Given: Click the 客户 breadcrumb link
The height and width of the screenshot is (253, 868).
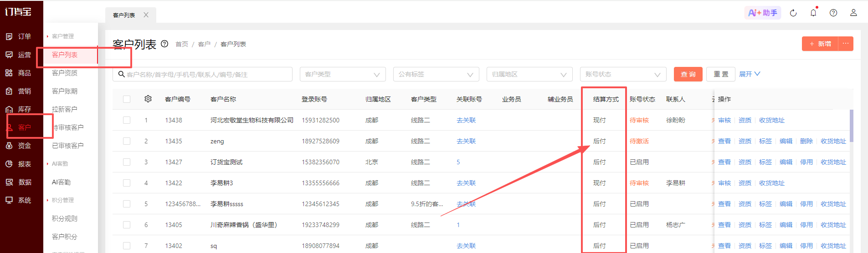Looking at the screenshot, I should 204,44.
